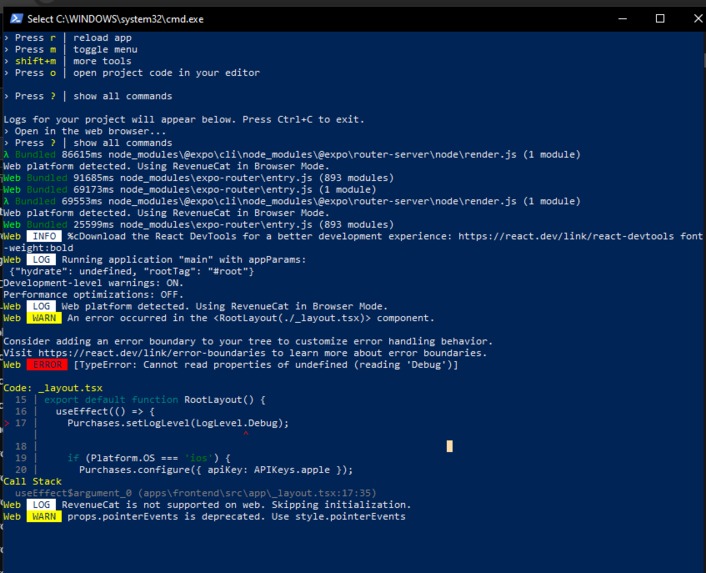Click LOG badge before 'Web platform detected'
Image resolution: width=706 pixels, height=573 pixels.
[41, 307]
